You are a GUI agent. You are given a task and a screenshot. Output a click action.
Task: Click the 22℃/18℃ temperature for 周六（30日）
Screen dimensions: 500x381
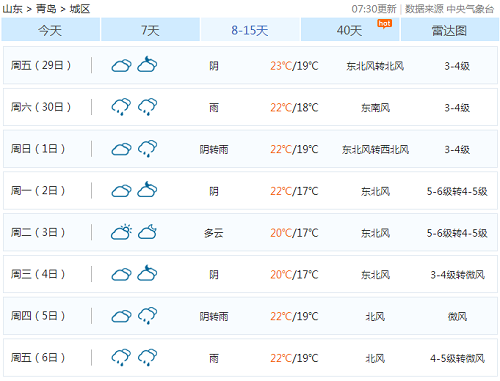[294, 108]
